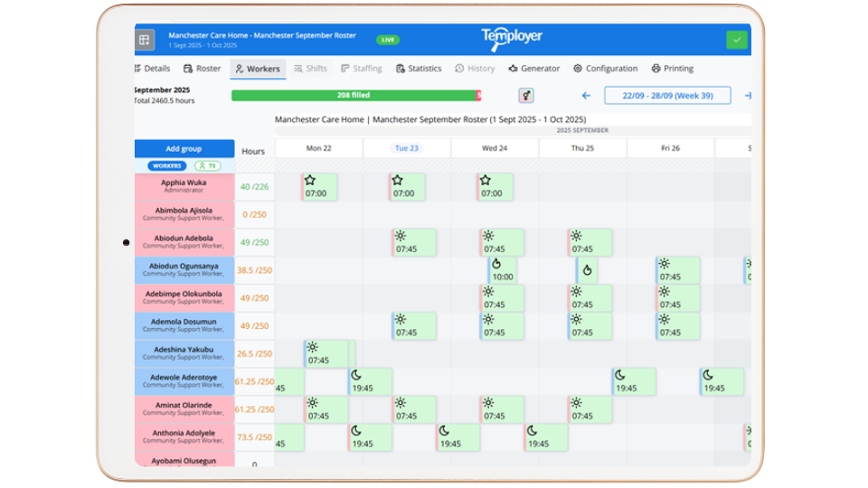Switch to the Statistics tab
Image resolution: width=868 pixels, height=488 pixels.
point(419,69)
